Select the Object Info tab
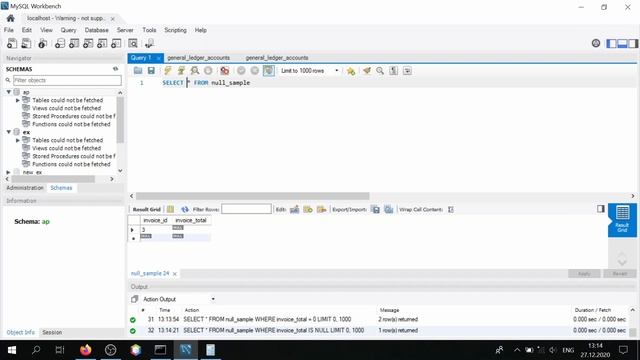This screenshot has height=360, width=640. [20, 332]
